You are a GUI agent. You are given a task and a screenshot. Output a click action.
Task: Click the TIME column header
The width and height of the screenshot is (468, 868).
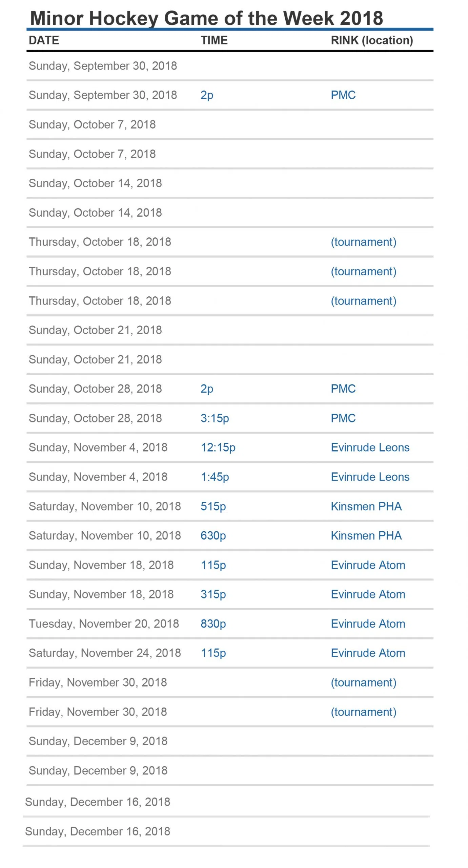tap(214, 40)
